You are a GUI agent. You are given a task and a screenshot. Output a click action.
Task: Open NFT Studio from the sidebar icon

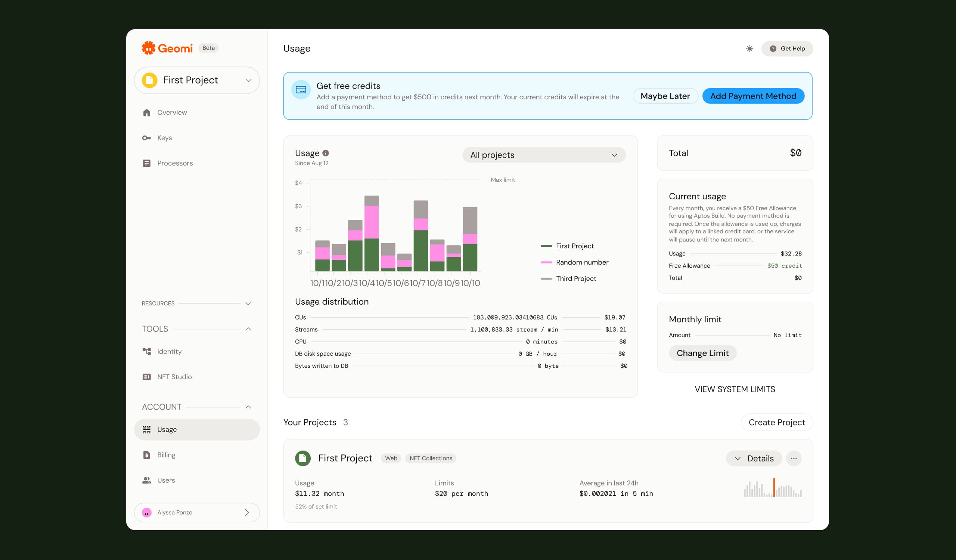point(147,376)
